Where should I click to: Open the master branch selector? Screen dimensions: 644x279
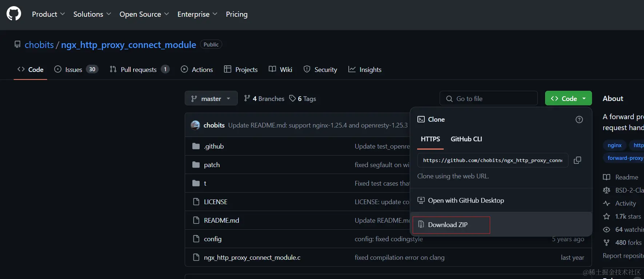[x=211, y=98]
